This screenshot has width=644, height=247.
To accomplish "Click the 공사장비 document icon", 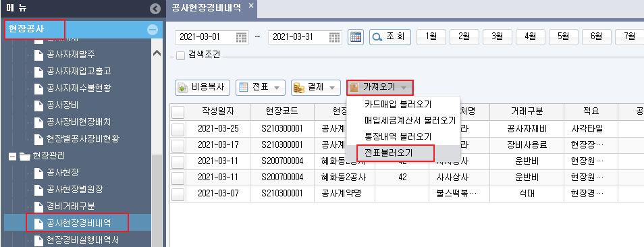I will [38, 105].
